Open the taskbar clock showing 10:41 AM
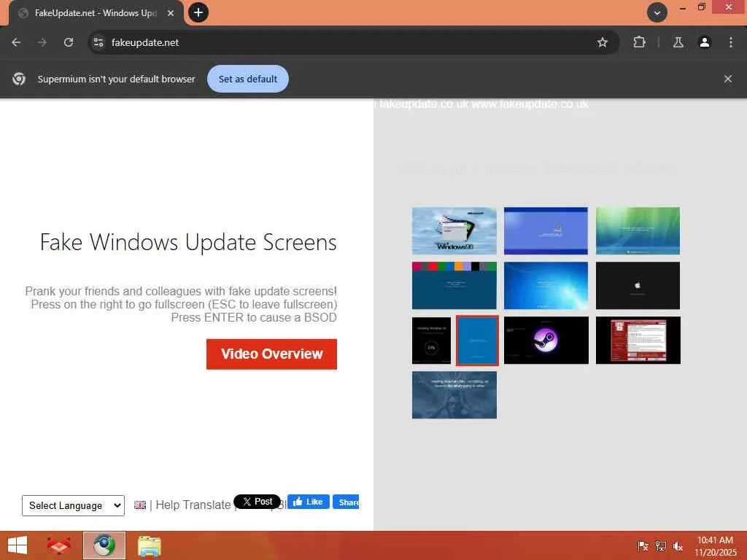 tap(715, 545)
